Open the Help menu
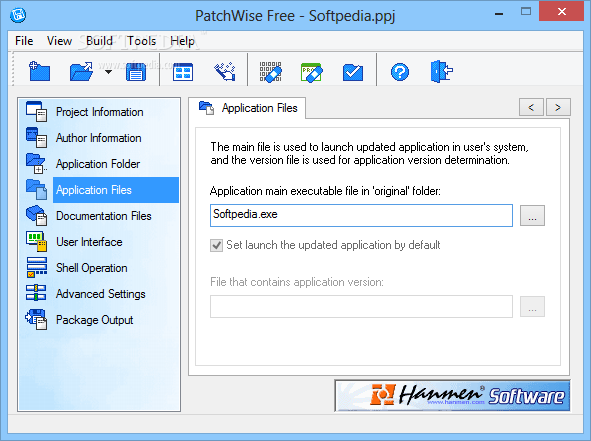The image size is (591, 441). pyautogui.click(x=182, y=41)
